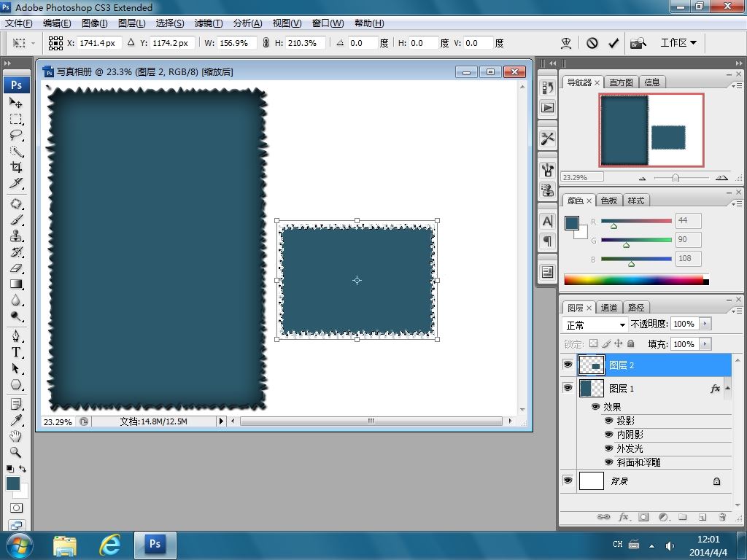The width and height of the screenshot is (747, 560).
Task: Open Internet Explorer from the taskbar
Action: pyautogui.click(x=109, y=544)
